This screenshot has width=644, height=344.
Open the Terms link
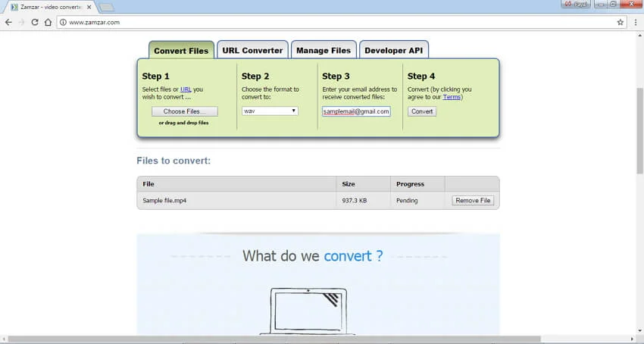[452, 97]
